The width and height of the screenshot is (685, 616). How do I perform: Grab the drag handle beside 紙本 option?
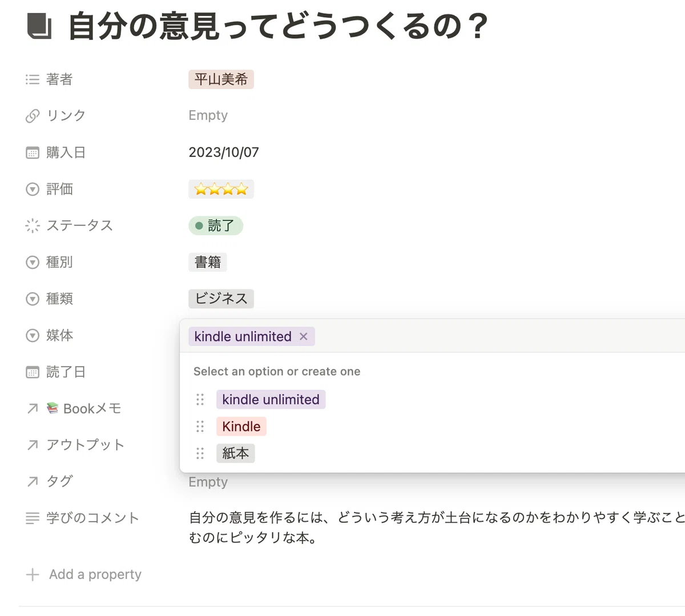(x=200, y=453)
